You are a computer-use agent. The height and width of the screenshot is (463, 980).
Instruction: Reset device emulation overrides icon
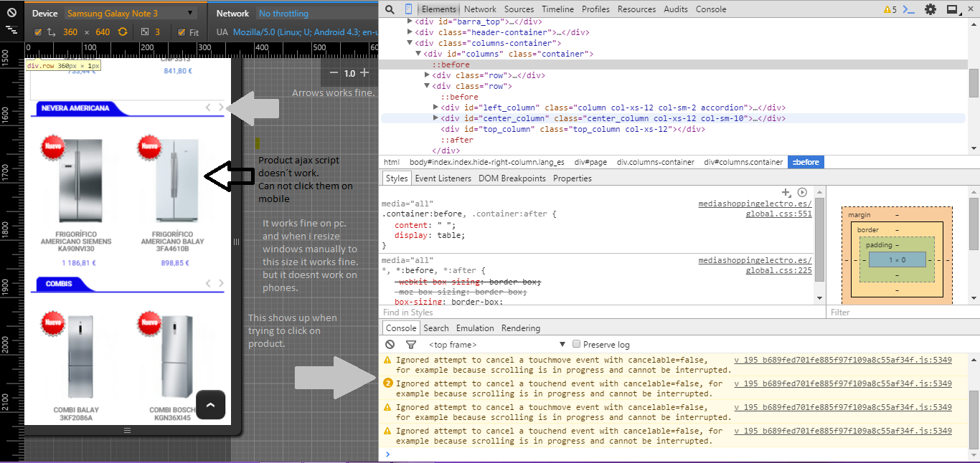click(x=11, y=14)
